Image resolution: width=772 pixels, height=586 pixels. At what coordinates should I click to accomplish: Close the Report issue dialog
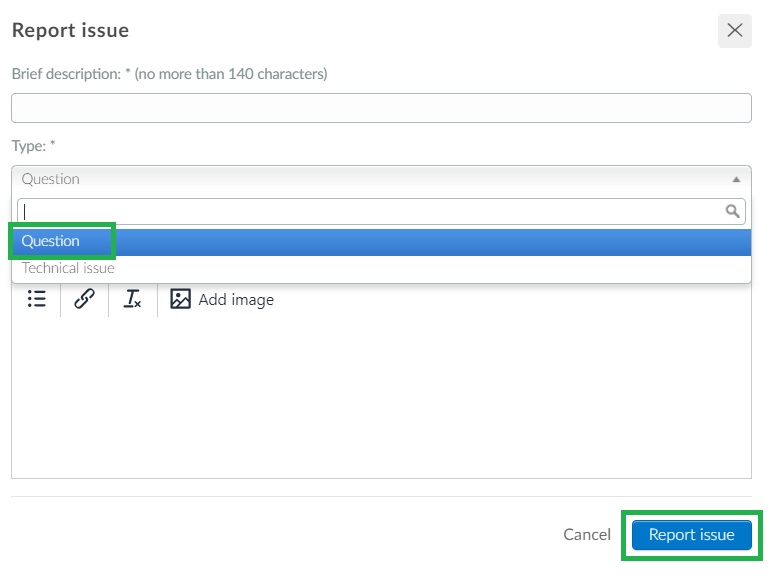pos(734,31)
